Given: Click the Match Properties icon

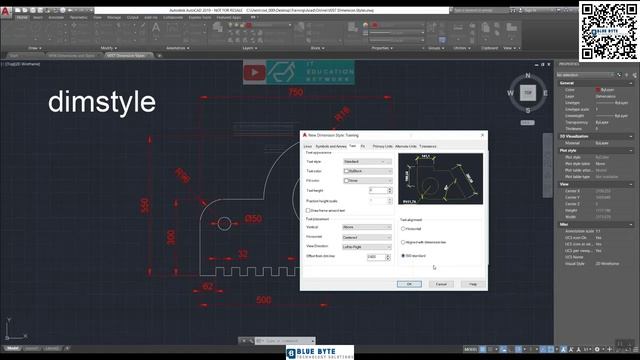Looking at the screenshot, I should point(353,28).
